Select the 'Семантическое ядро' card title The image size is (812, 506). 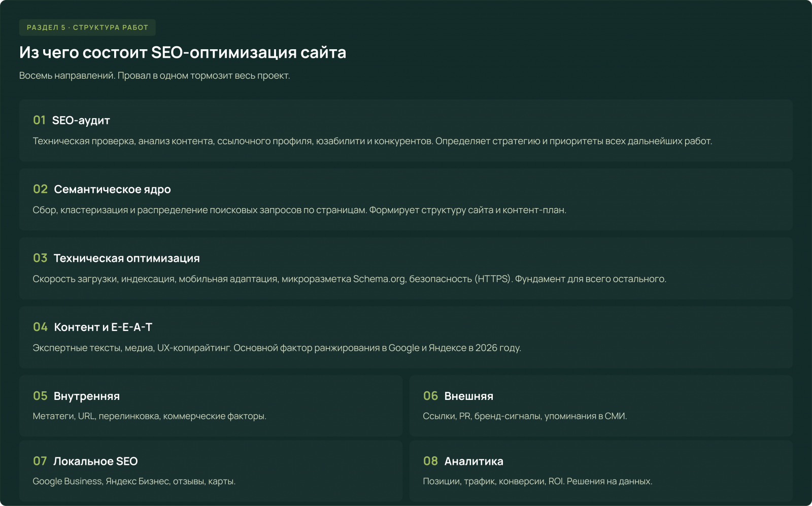click(113, 189)
